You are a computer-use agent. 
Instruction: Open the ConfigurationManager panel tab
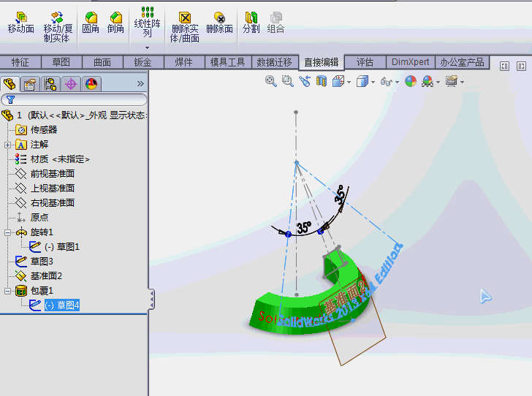[x=50, y=84]
